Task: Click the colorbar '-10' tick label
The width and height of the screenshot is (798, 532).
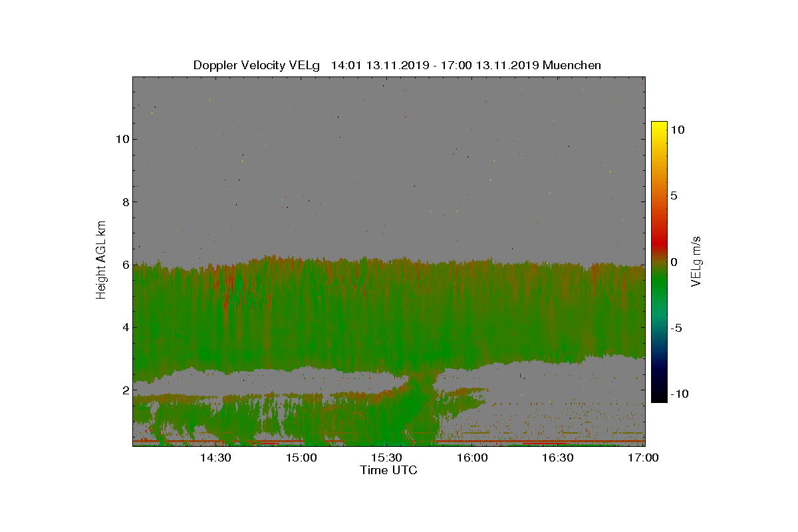Action: [x=678, y=394]
